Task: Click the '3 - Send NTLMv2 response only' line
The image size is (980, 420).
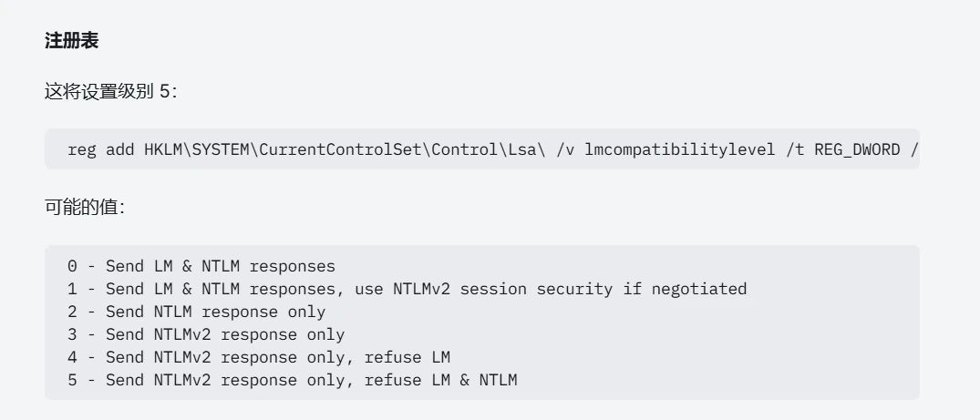Action: tap(206, 334)
